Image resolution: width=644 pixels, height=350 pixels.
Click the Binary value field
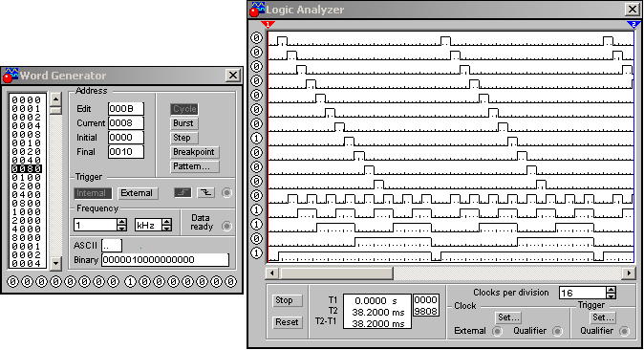(x=165, y=260)
